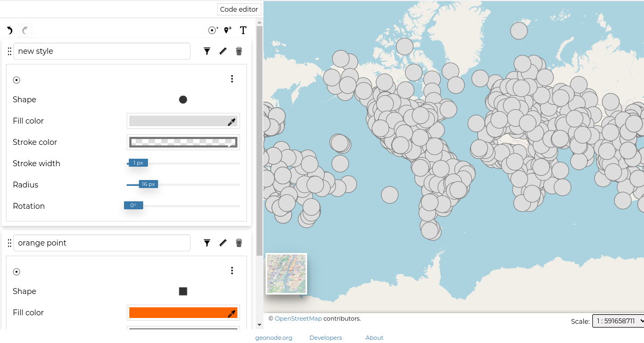Go to Developers footer link
644x343 pixels.
coord(326,338)
